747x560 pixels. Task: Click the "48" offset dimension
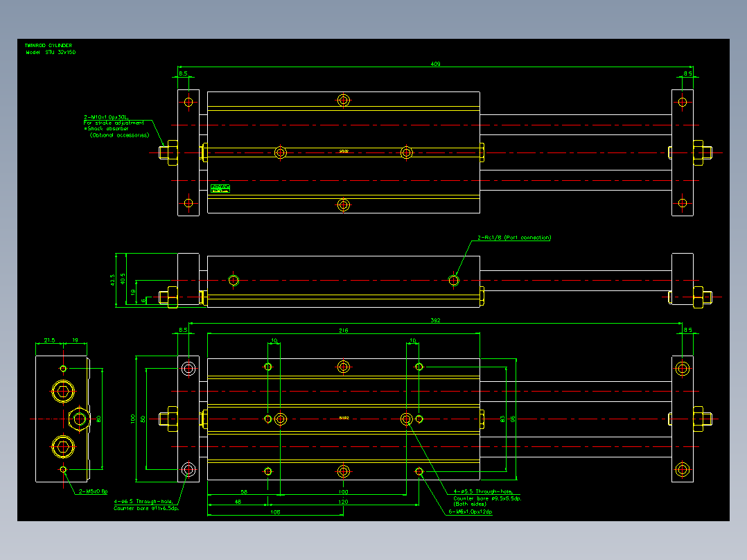click(x=238, y=502)
